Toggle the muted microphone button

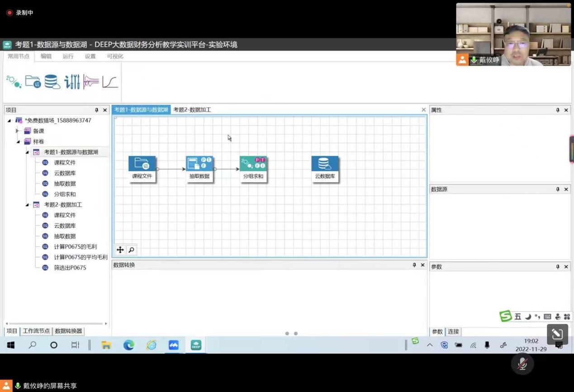pyautogui.click(x=522, y=364)
